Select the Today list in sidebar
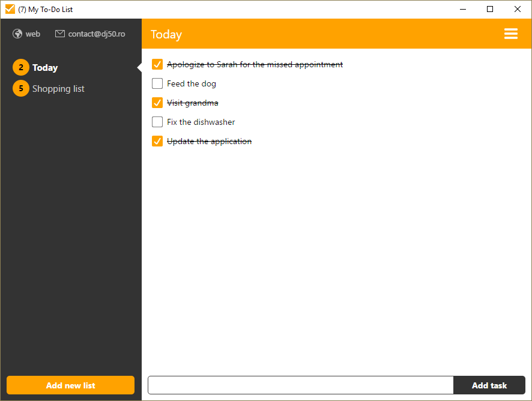The width and height of the screenshot is (532, 401). (45, 68)
